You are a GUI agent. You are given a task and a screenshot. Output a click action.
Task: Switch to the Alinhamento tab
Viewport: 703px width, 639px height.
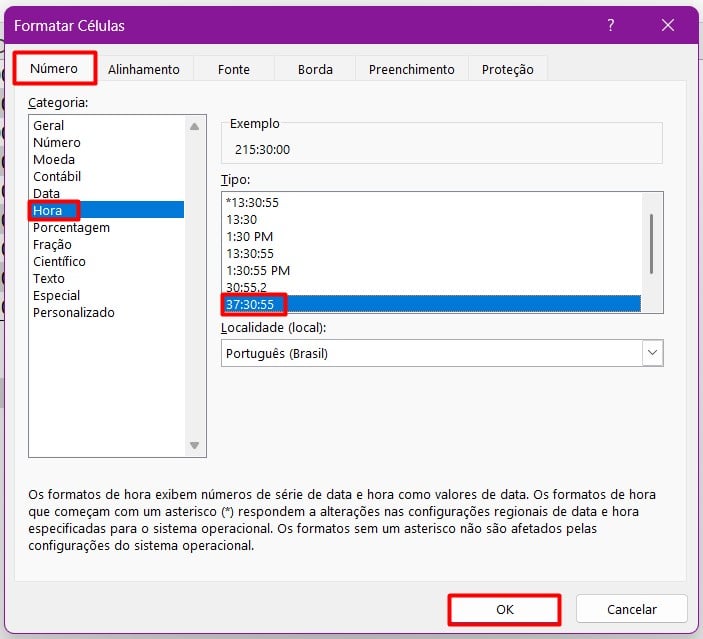pos(144,69)
